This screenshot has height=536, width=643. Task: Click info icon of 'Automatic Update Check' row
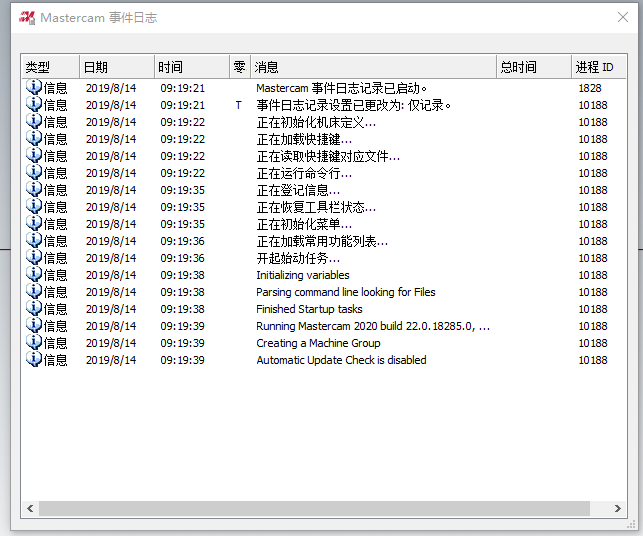coord(34,360)
